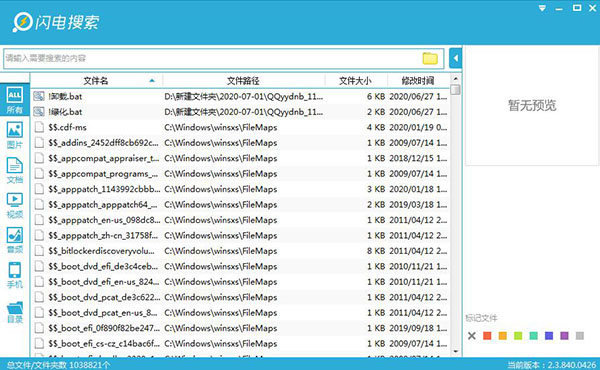Close the search application window
600x370 pixels.
(x=592, y=8)
